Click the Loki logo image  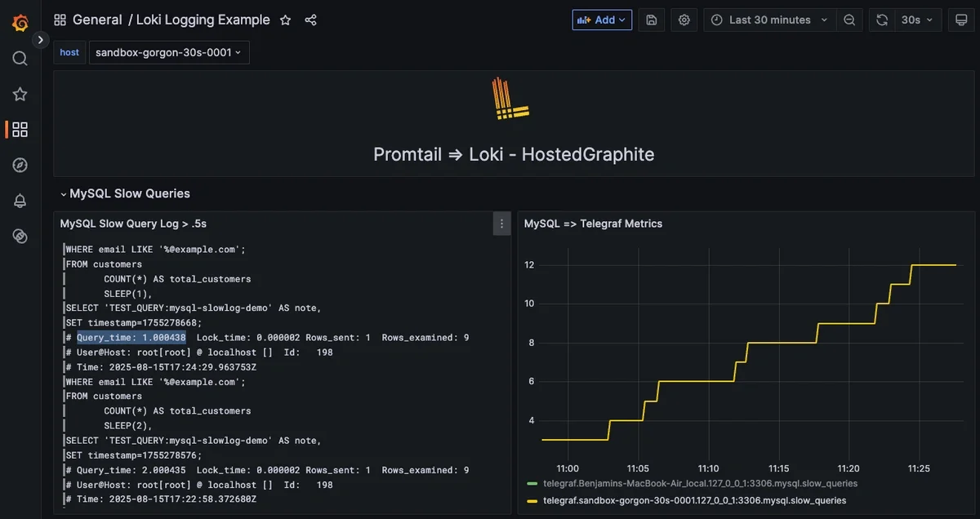511,100
